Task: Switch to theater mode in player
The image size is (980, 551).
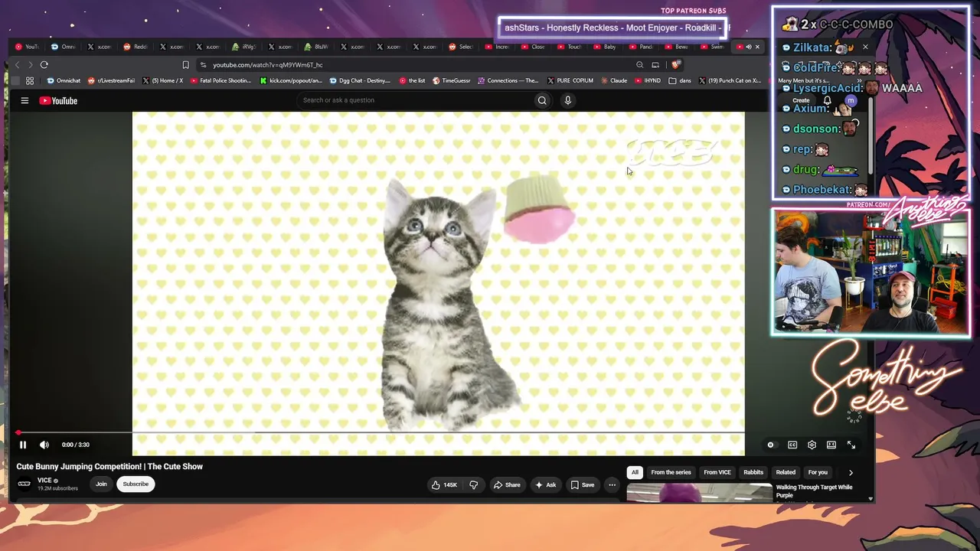Action: point(831,445)
